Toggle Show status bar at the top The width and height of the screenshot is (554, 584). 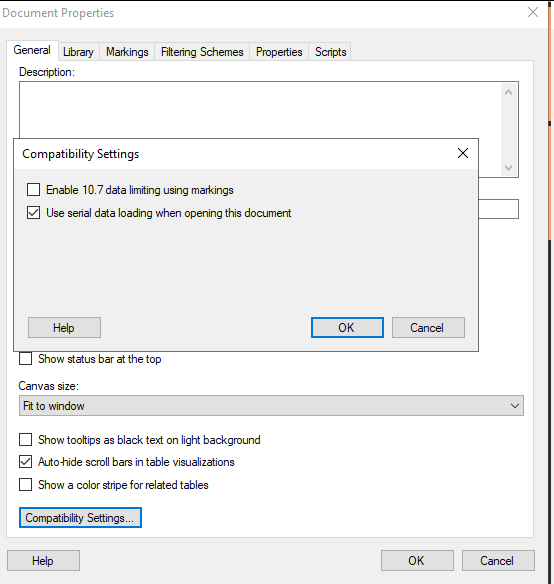pos(25,359)
